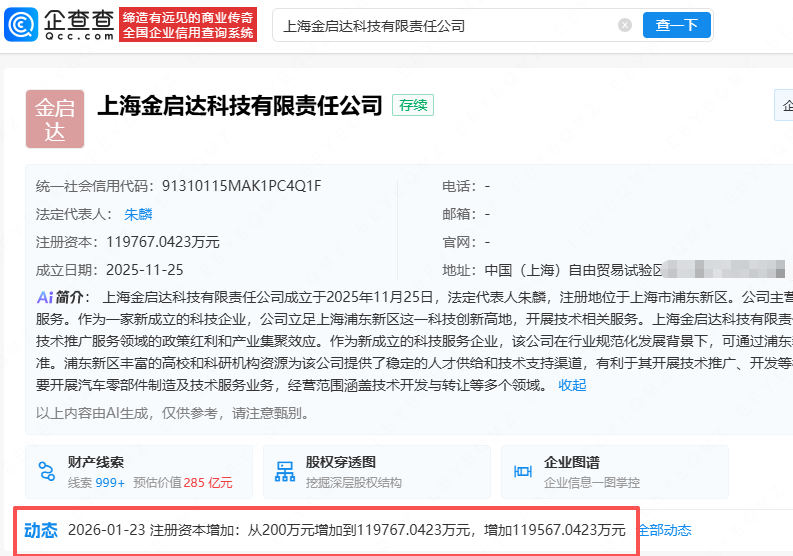Image resolution: width=793 pixels, height=556 pixels.
Task: Click the 2026-01-23 capital increase news text
Action: 347,530
